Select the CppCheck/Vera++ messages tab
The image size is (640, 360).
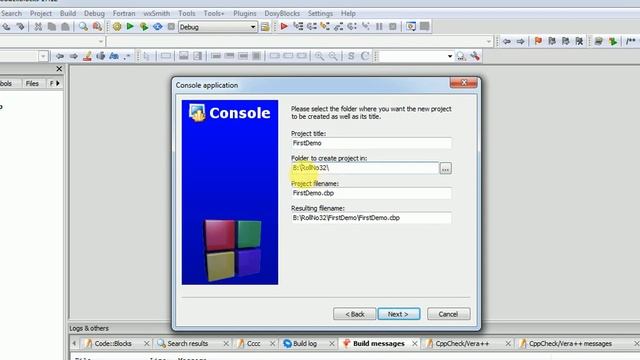point(570,344)
